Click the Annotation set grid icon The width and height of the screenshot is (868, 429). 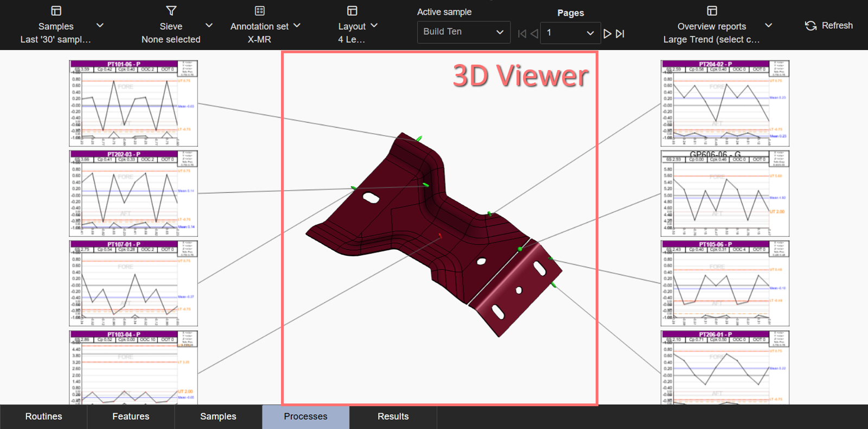click(259, 11)
